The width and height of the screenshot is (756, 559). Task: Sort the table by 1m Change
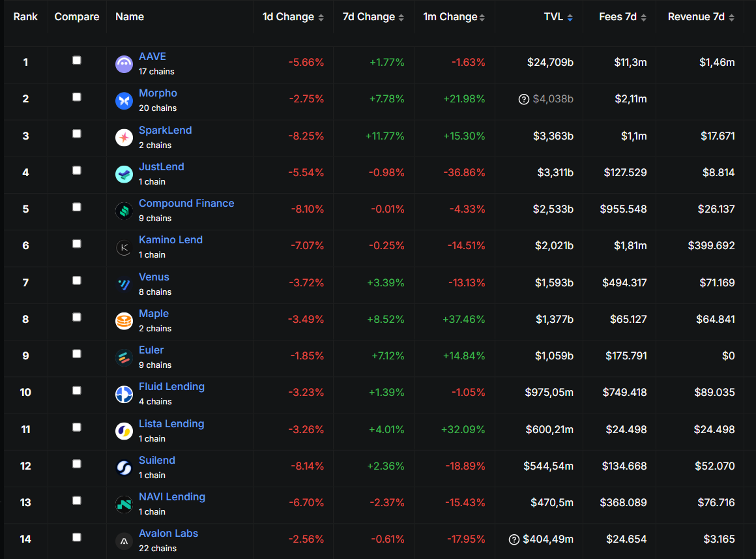tap(454, 17)
